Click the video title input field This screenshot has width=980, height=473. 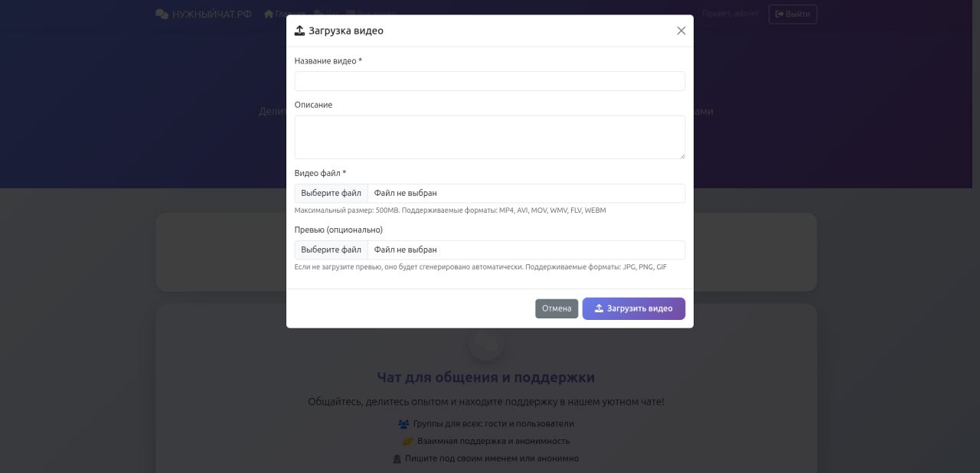489,81
